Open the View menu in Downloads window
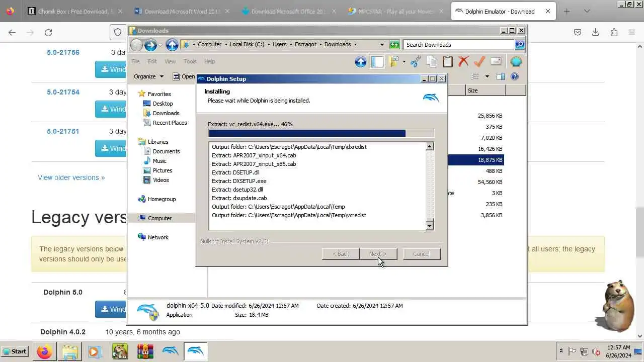This screenshot has height=362, width=644. pyautogui.click(x=170, y=61)
